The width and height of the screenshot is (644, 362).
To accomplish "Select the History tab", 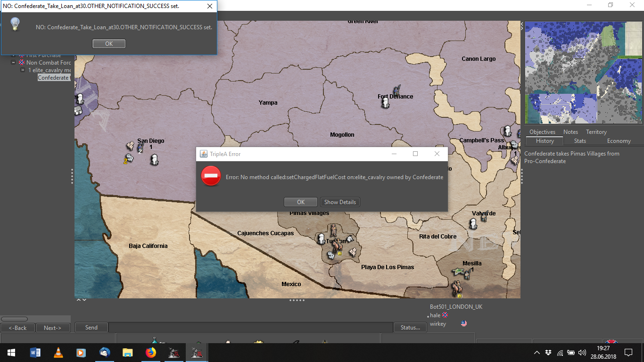I will (545, 141).
